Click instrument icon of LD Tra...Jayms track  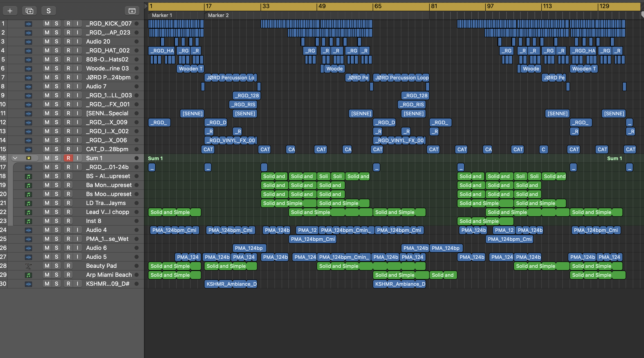coord(28,203)
